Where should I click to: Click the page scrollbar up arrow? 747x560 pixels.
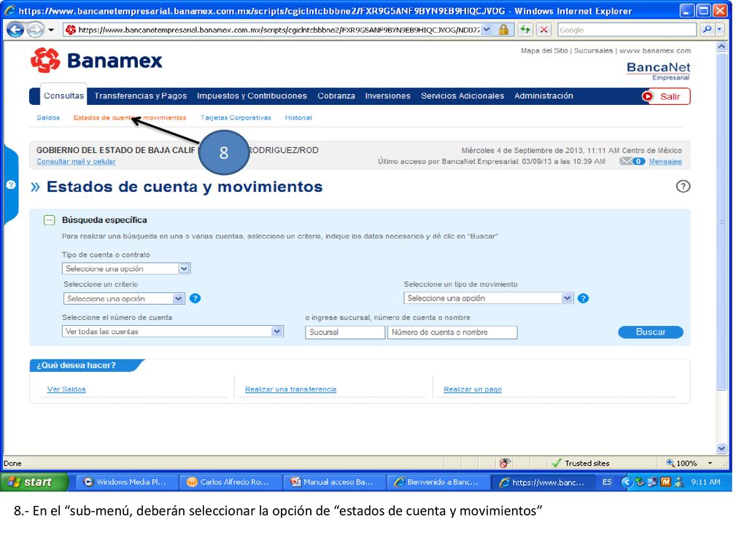point(721,47)
